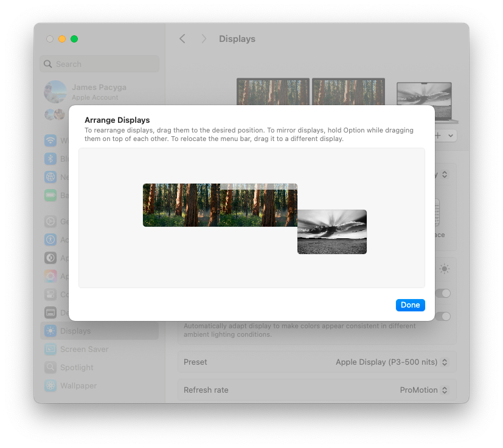Toggle the True Tone switch above the ambient lighting text
This screenshot has height=448, width=503.
(443, 317)
